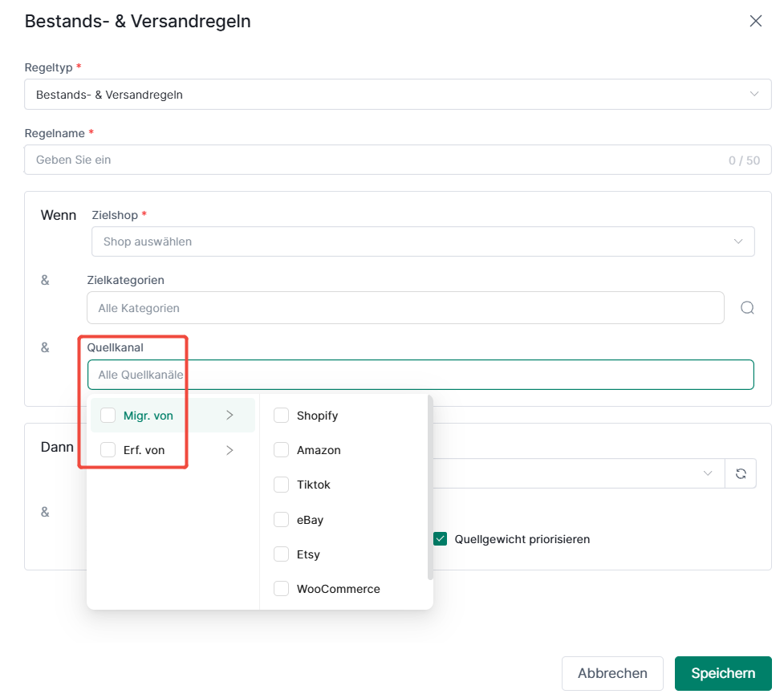
Task: Check the Amazon source channel
Action: click(x=281, y=450)
